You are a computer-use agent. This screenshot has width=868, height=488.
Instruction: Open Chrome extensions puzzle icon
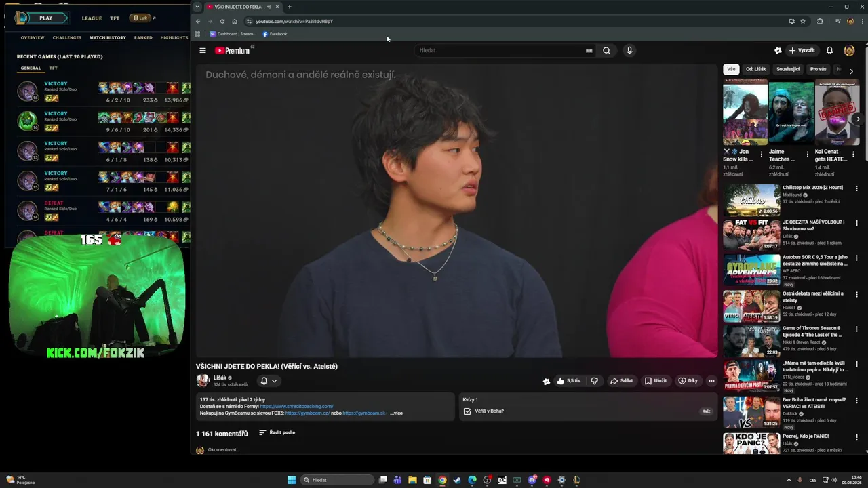820,21
